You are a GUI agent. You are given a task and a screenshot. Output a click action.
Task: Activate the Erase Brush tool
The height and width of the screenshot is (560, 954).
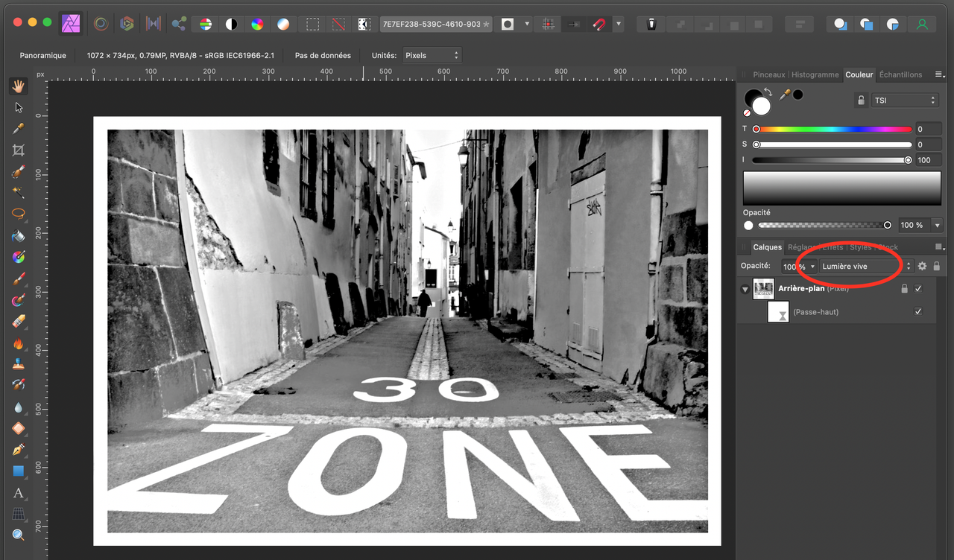(x=19, y=322)
